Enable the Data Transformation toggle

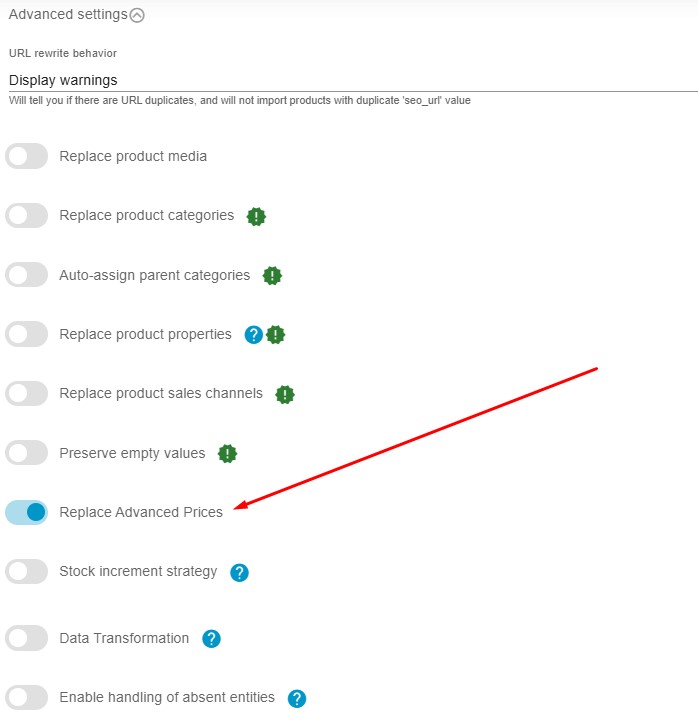click(27, 639)
